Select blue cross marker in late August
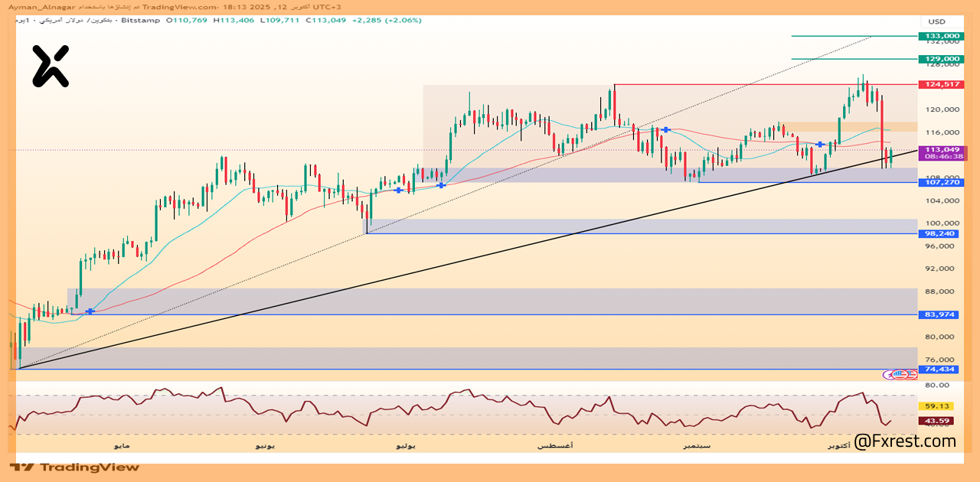The image size is (980, 482). (x=666, y=130)
